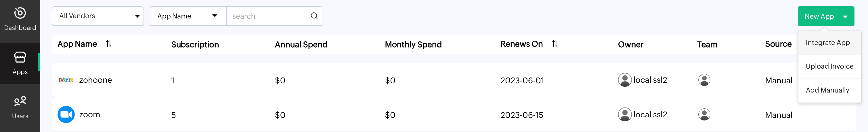This screenshot has width=868, height=132.
Task: Click the search magnifier icon
Action: [314, 16]
